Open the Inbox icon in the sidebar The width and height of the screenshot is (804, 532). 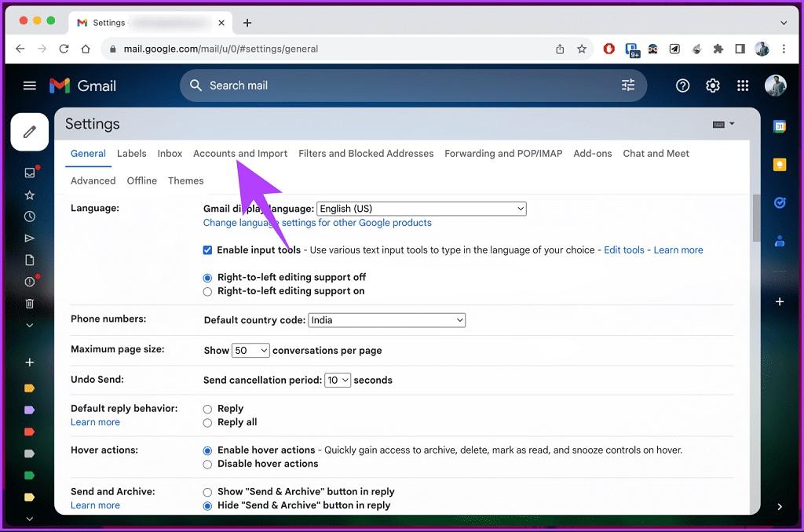pyautogui.click(x=30, y=173)
